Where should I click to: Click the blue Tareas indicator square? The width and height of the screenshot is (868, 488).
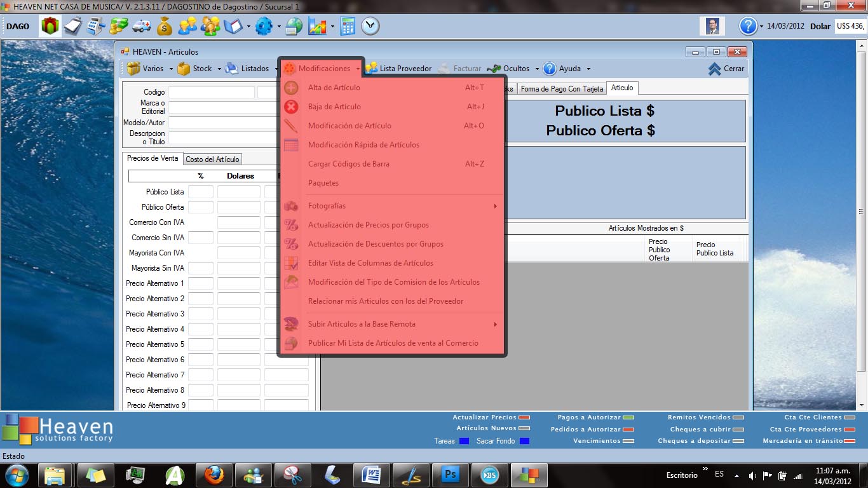pos(464,441)
